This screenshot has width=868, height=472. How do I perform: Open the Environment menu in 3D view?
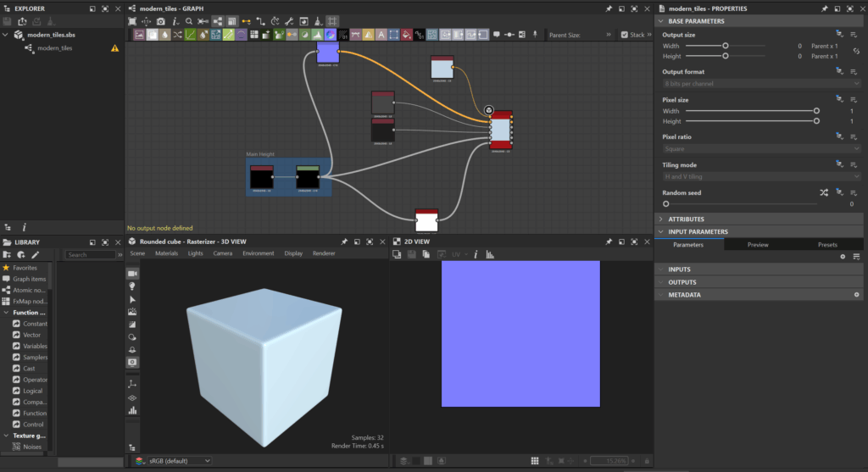tap(258, 253)
